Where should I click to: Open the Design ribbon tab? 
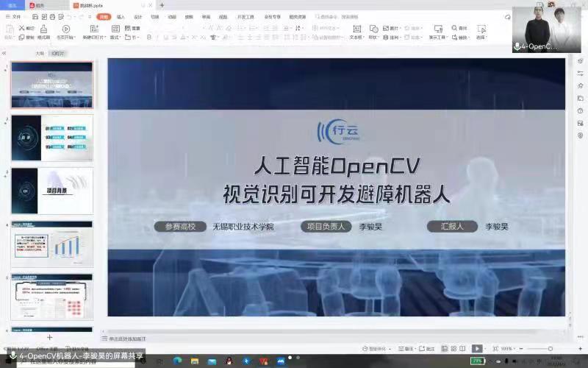[x=137, y=16]
